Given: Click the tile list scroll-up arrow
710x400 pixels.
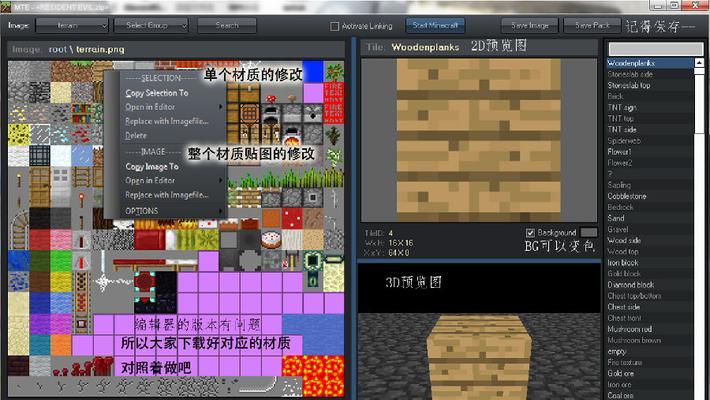Looking at the screenshot, I should pos(699,63).
